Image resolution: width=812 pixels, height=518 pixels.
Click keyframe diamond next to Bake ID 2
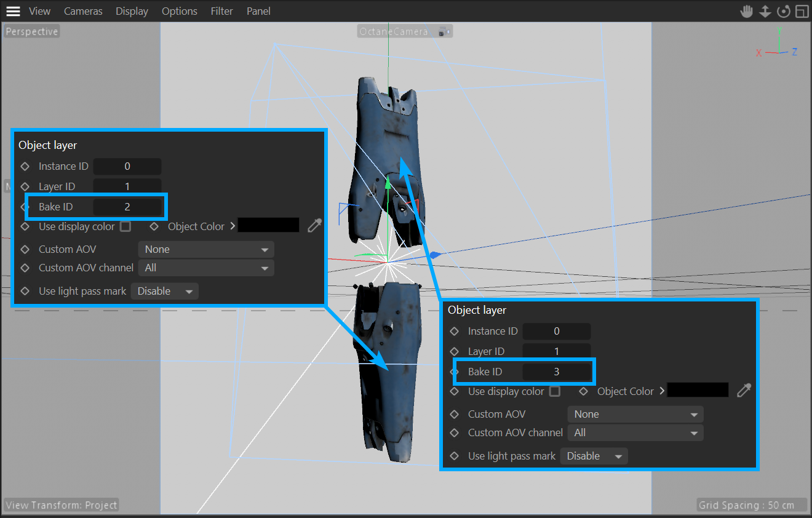(25, 207)
